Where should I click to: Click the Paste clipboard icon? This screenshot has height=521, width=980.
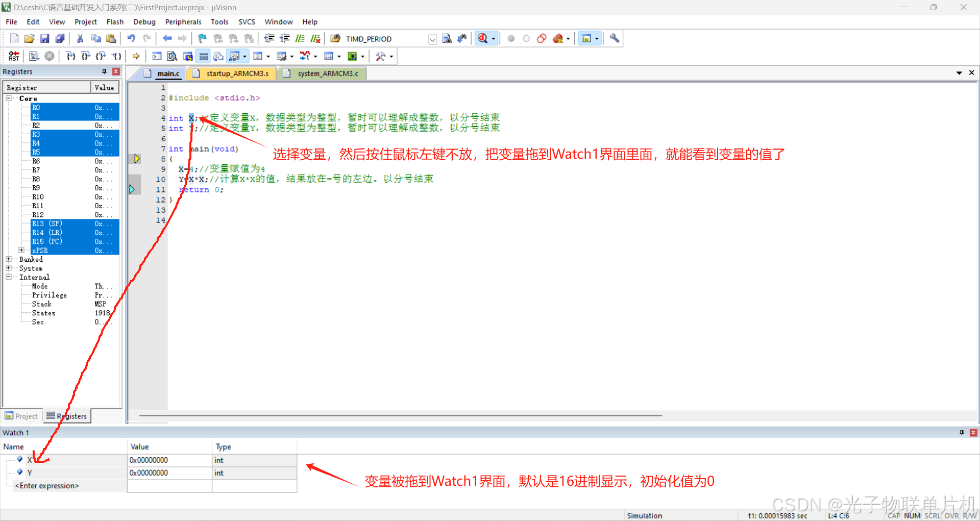pyautogui.click(x=111, y=39)
